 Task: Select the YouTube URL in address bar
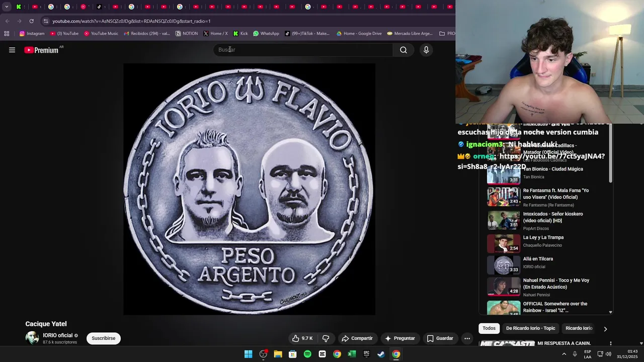coord(131,21)
